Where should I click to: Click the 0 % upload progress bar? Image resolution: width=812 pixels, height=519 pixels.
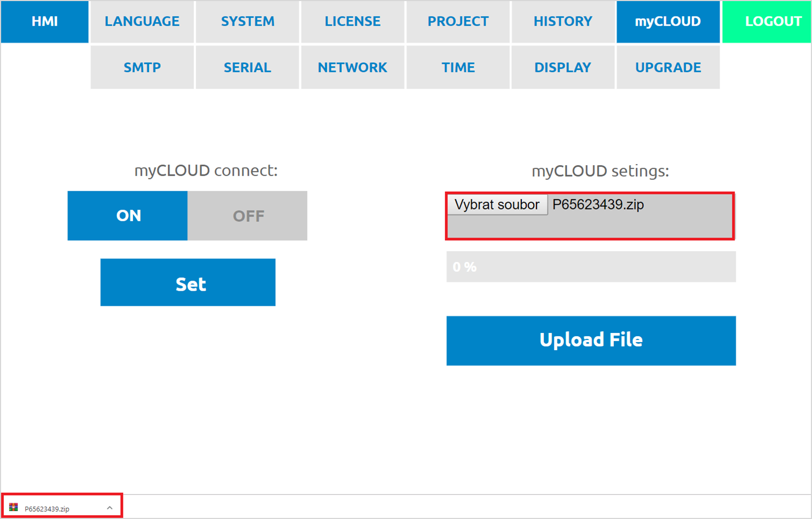tap(591, 267)
